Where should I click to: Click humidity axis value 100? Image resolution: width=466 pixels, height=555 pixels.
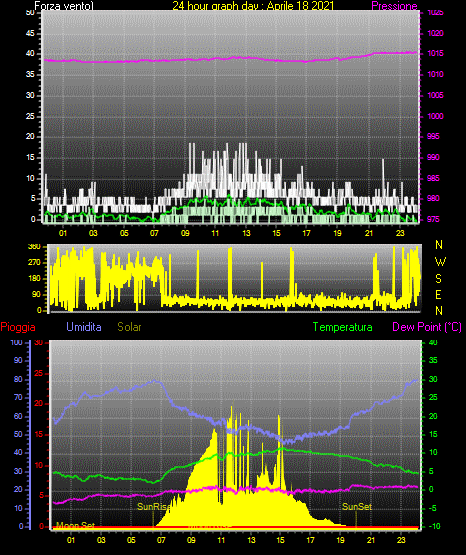17,342
